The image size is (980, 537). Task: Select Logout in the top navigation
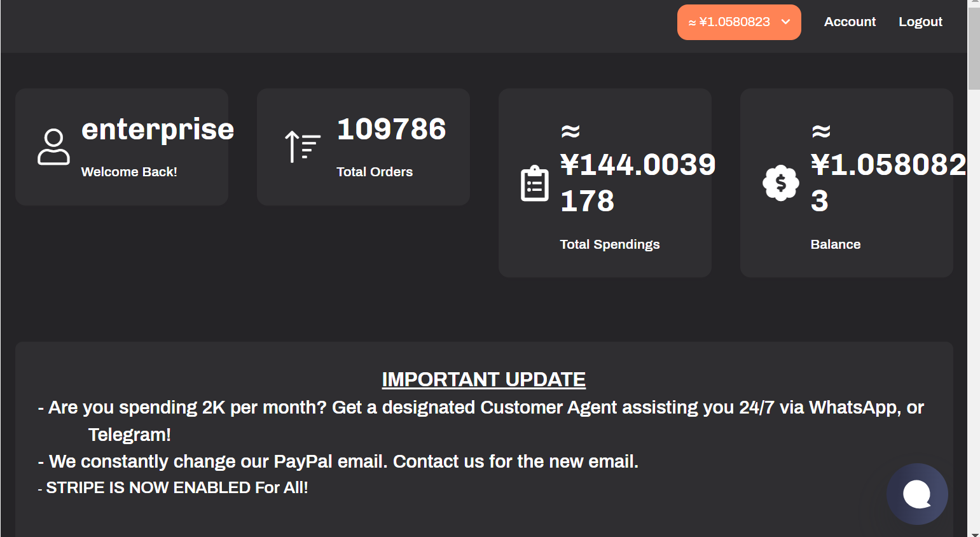tap(920, 22)
